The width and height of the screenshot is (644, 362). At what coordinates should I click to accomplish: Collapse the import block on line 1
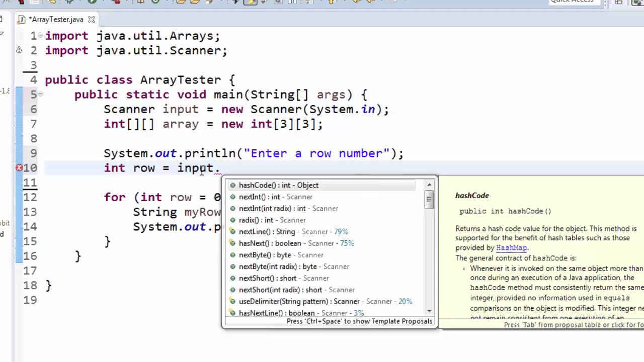pyautogui.click(x=40, y=36)
